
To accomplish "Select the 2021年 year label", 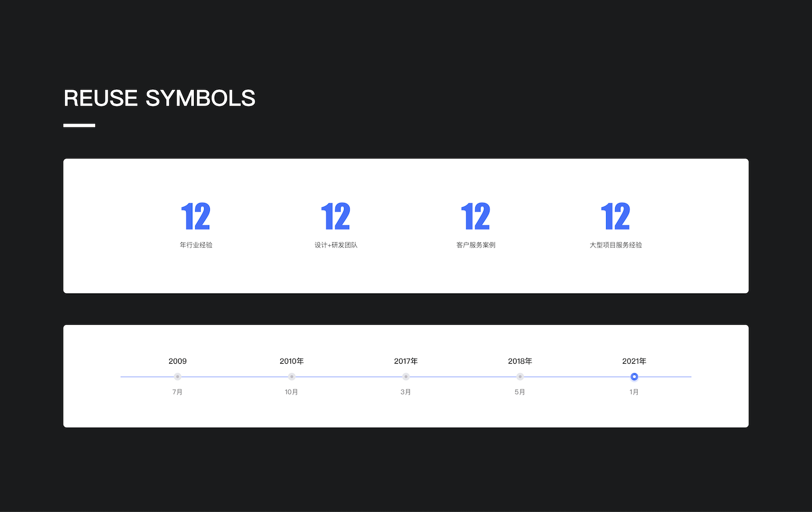I will coord(634,361).
